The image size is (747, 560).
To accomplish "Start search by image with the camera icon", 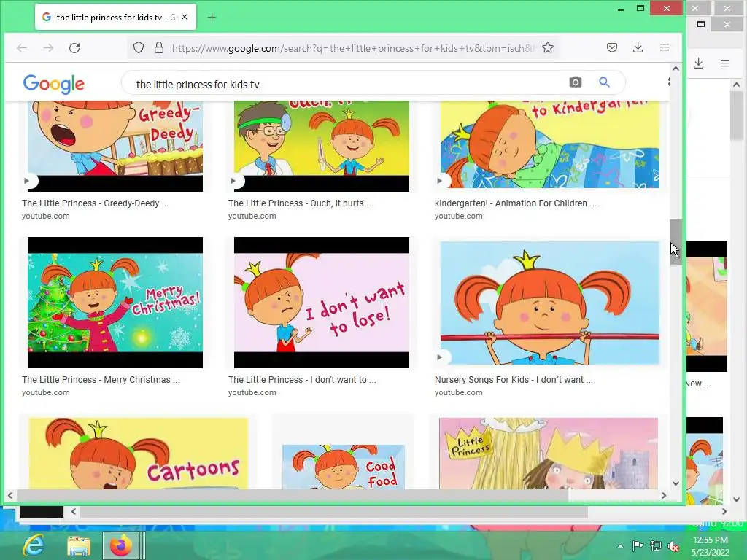I will [x=576, y=82].
